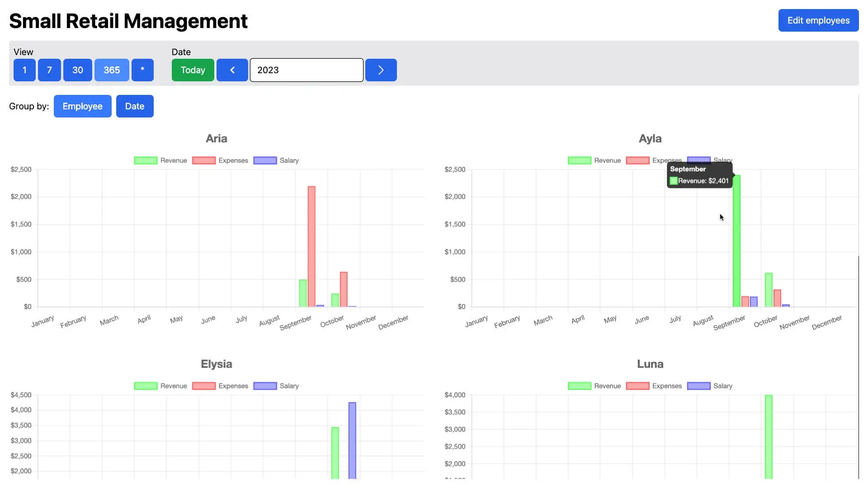Switch to 7-day view
The height and width of the screenshot is (488, 868).
tap(49, 70)
